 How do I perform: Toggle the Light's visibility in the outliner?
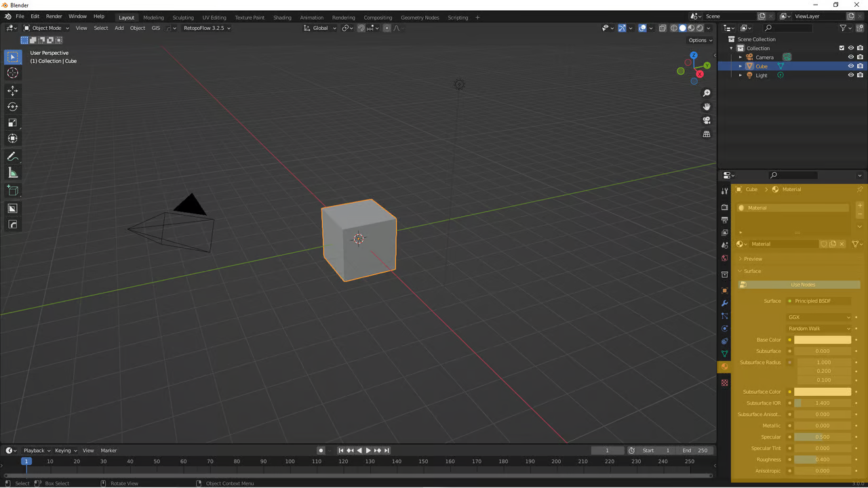(851, 75)
